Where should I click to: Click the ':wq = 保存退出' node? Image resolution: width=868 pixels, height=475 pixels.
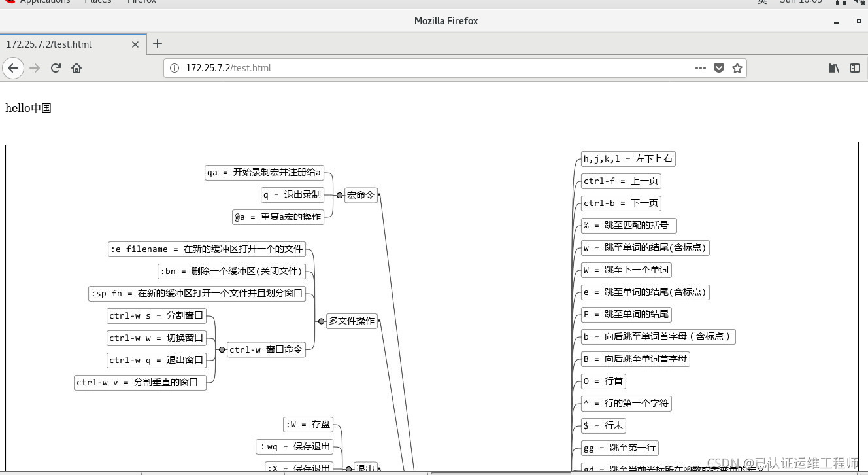coord(294,447)
